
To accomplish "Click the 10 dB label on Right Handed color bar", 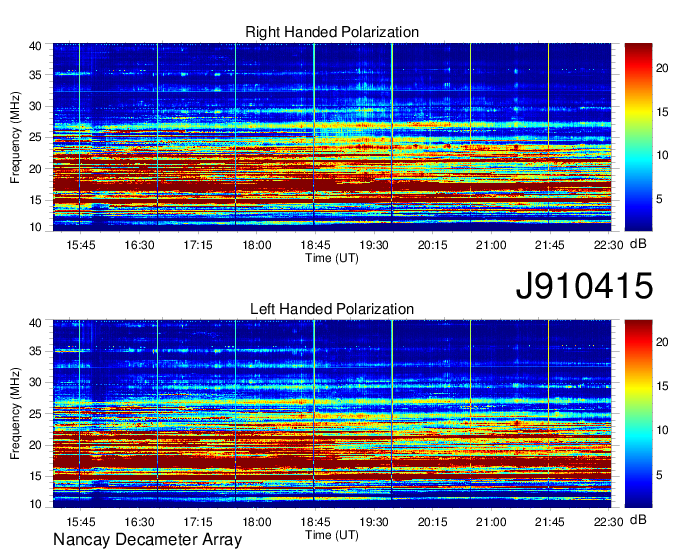I will click(662, 155).
